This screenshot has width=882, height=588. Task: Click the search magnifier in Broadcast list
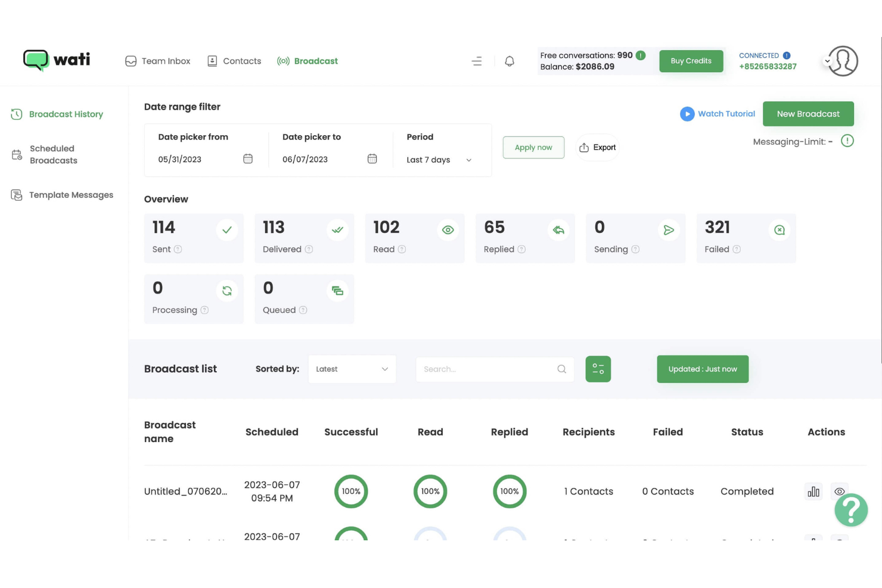561,369
